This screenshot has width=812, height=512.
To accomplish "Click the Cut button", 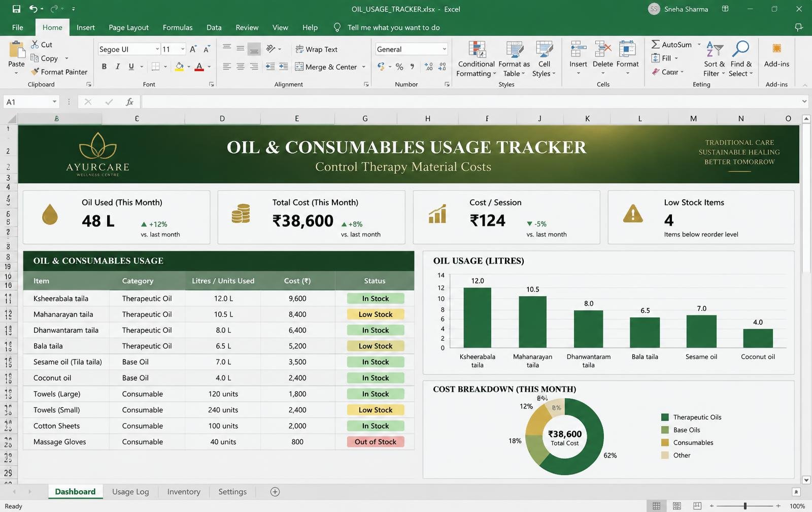I will 42,45.
